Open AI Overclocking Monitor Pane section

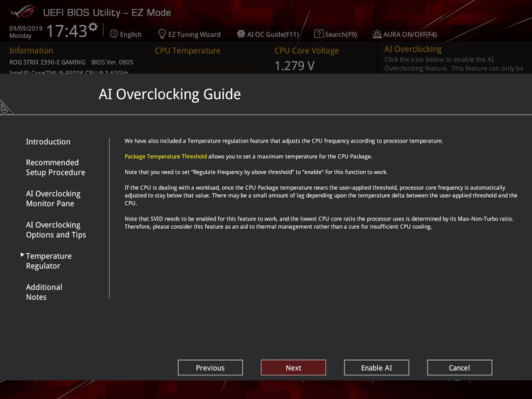(53, 199)
